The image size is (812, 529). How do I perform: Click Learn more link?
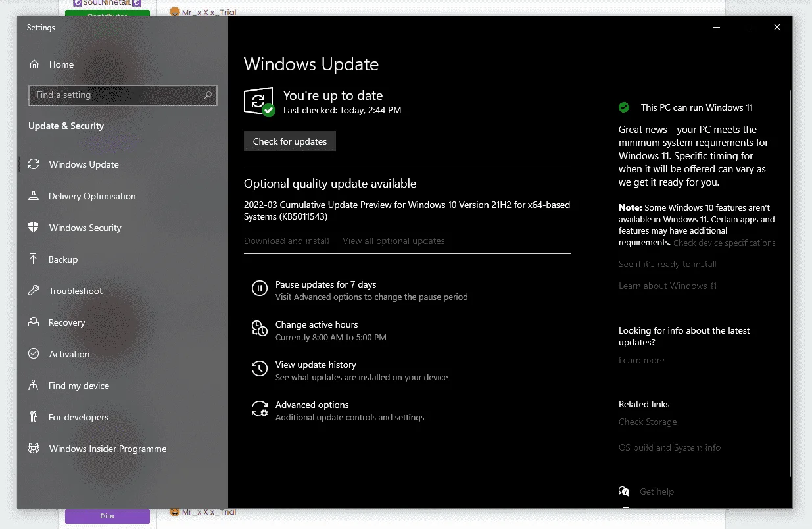tap(642, 360)
